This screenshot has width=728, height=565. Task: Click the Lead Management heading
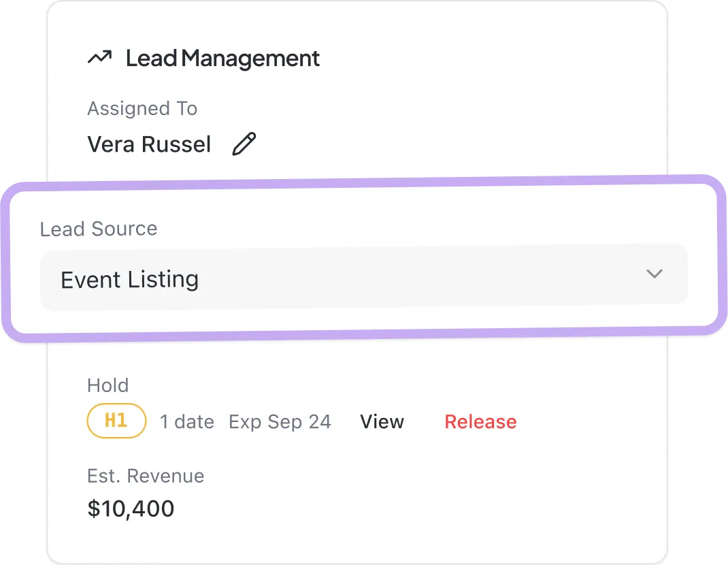pyautogui.click(x=223, y=59)
